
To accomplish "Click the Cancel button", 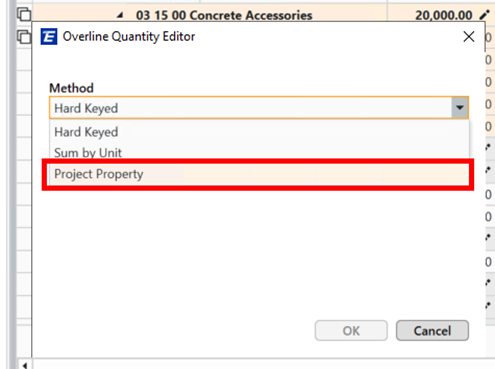I will tap(432, 331).
